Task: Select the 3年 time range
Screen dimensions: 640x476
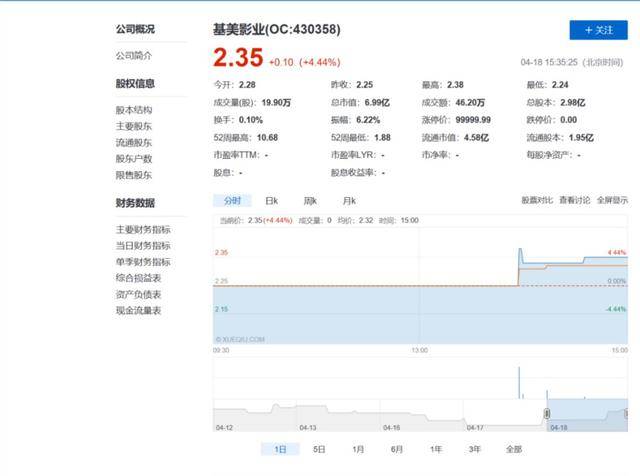Action: (474, 449)
